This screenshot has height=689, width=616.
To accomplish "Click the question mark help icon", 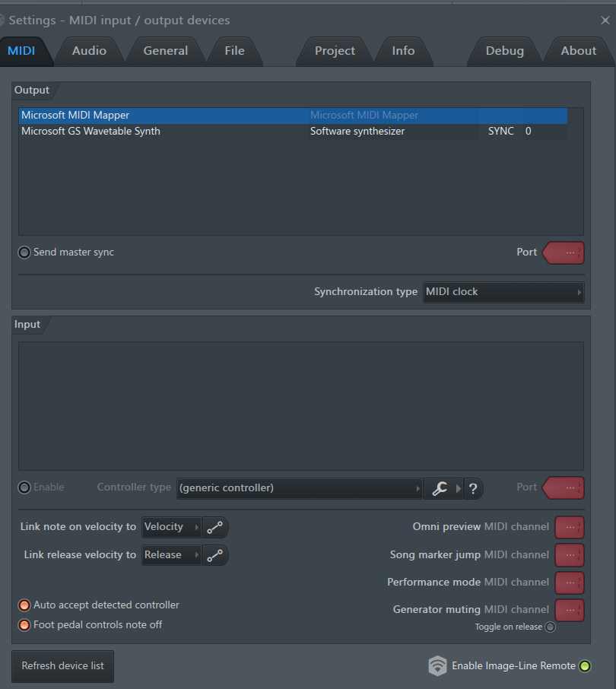I will [x=473, y=489].
